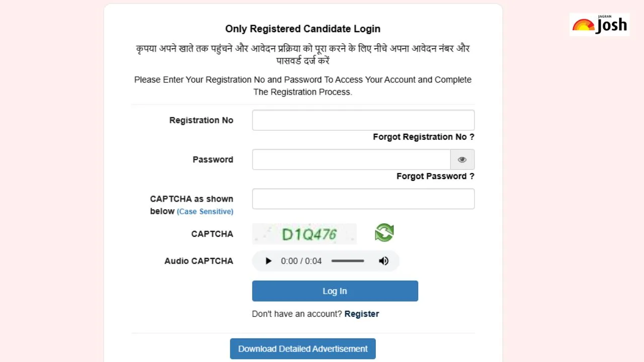
Task: Toggle password visibility with the eye icon
Action: click(462, 159)
